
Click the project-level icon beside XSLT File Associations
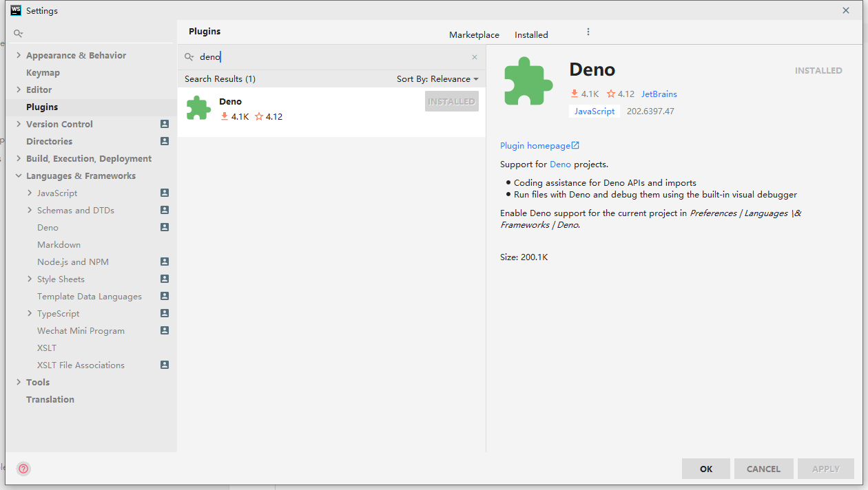pyautogui.click(x=165, y=365)
